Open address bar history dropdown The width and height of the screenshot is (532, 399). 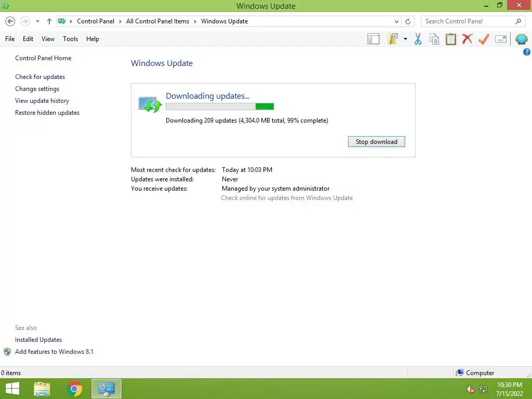[396, 21]
